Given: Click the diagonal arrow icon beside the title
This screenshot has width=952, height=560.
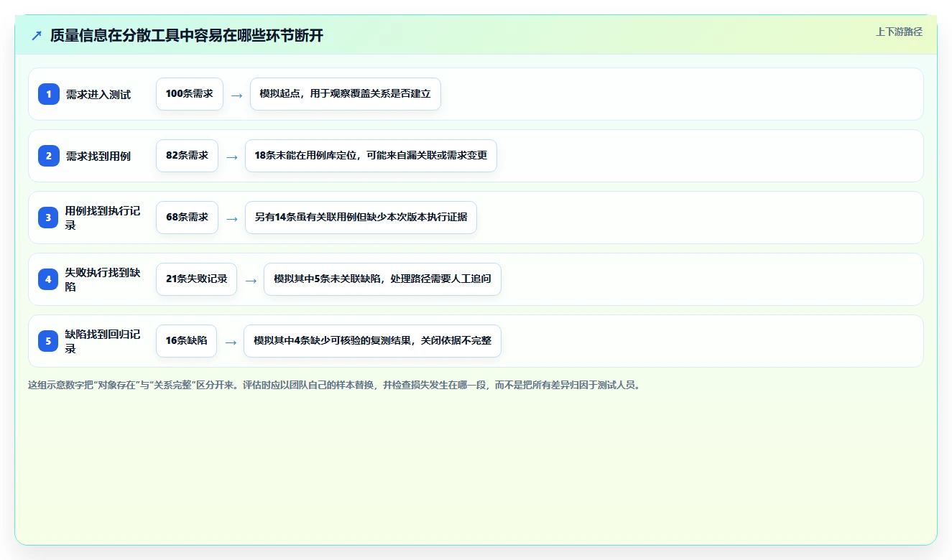Looking at the screenshot, I should (x=37, y=35).
